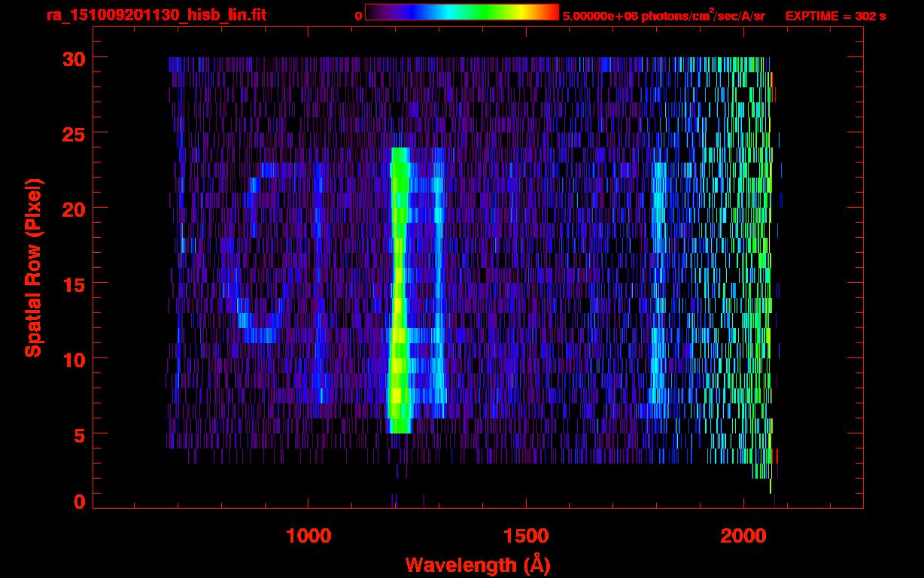Click the colorbar minimum label 0
The width and height of the screenshot is (924, 578).
point(359,16)
